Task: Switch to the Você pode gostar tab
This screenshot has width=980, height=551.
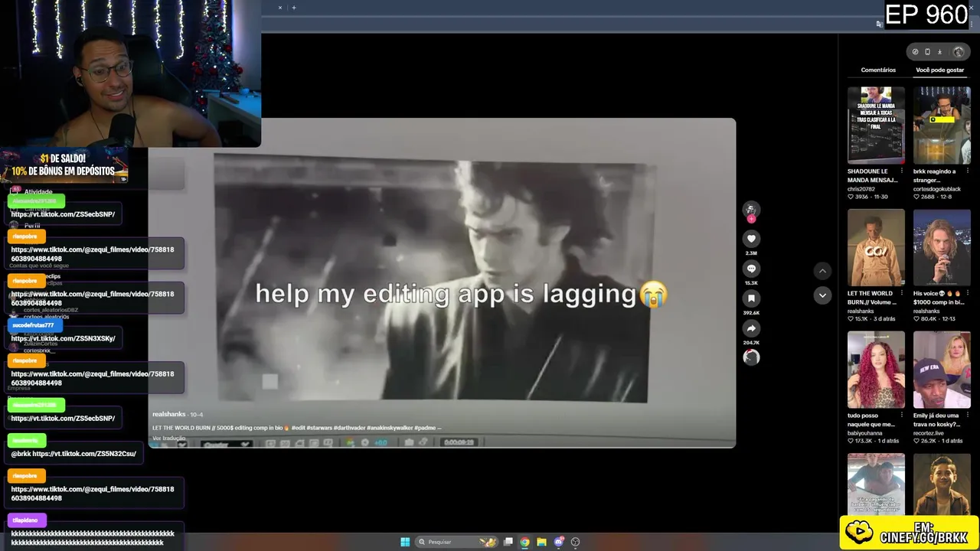Action: [939, 70]
